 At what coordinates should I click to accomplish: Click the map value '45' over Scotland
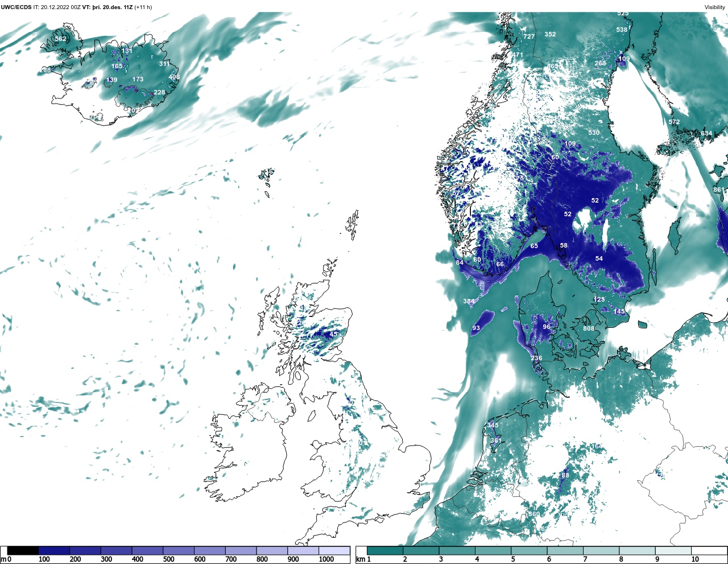coord(334,334)
